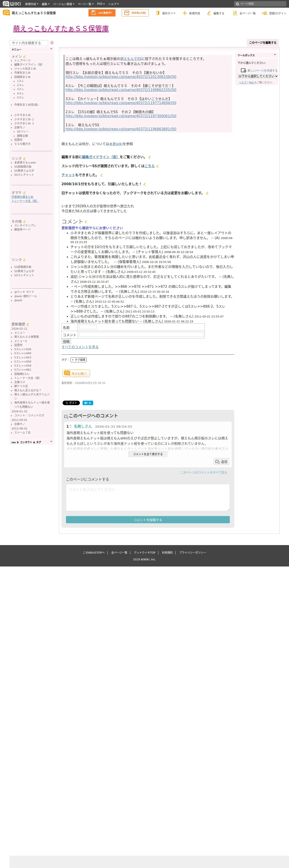Expand comment with コメントを全て表示する
Viewport: 289px width, 868px height.
(148, 454)
